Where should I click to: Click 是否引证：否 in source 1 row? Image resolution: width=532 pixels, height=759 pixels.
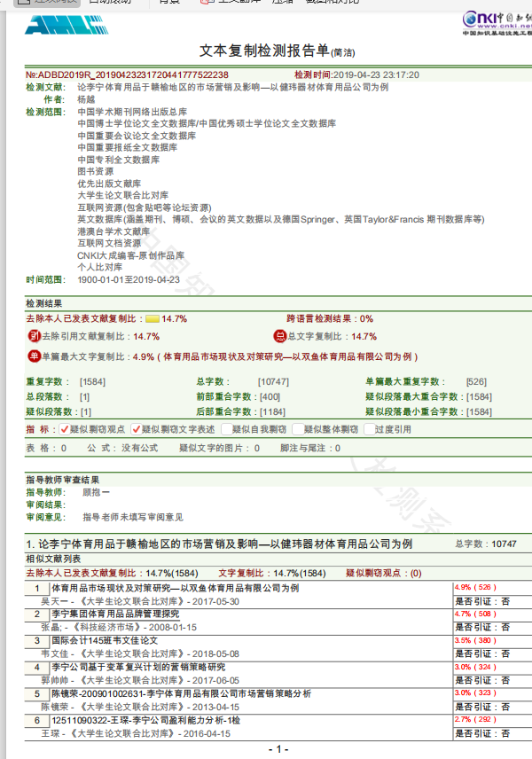coord(482,601)
